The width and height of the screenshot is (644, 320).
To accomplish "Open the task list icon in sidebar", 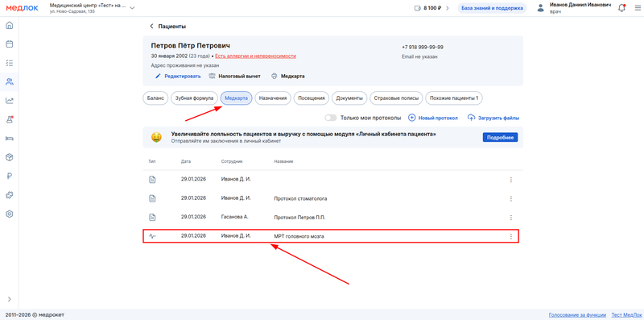I will point(10,63).
